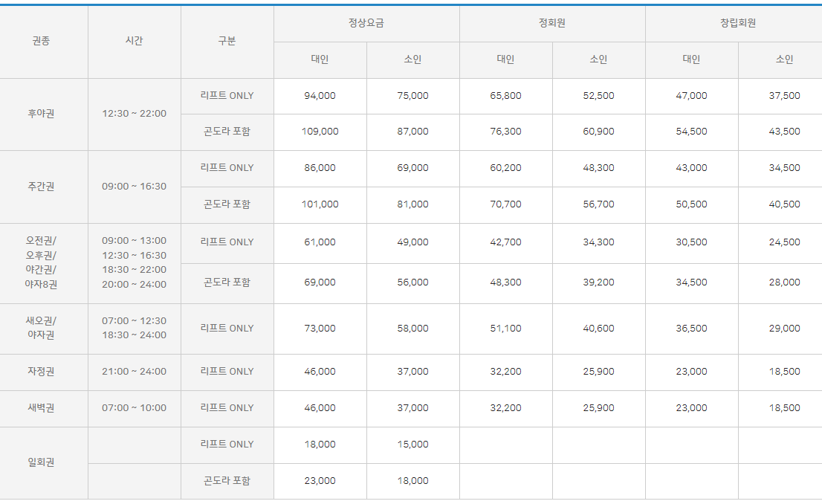The image size is (822, 504).
Task: Click the 94,000 price cell
Action: [x=320, y=96]
